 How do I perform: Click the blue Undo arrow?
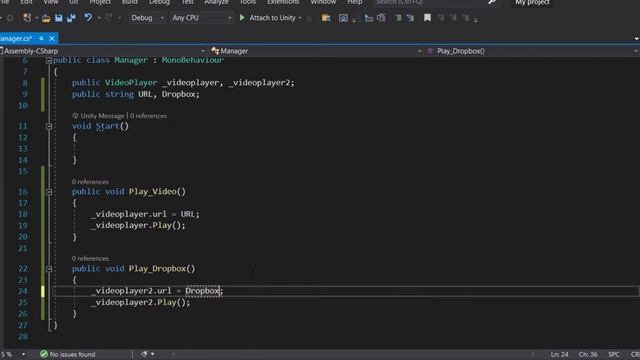(x=88, y=18)
